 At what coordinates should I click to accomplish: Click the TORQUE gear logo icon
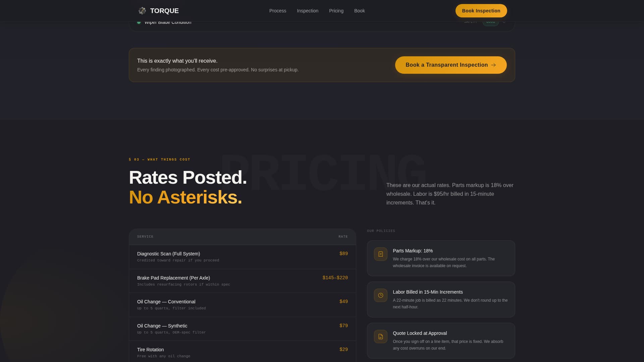pos(142,11)
